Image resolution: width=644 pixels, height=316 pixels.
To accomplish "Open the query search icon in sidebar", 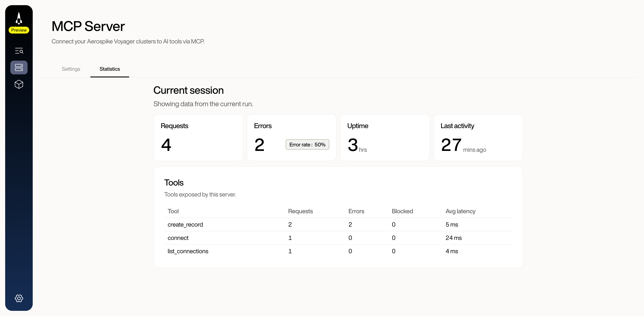I will (x=19, y=51).
